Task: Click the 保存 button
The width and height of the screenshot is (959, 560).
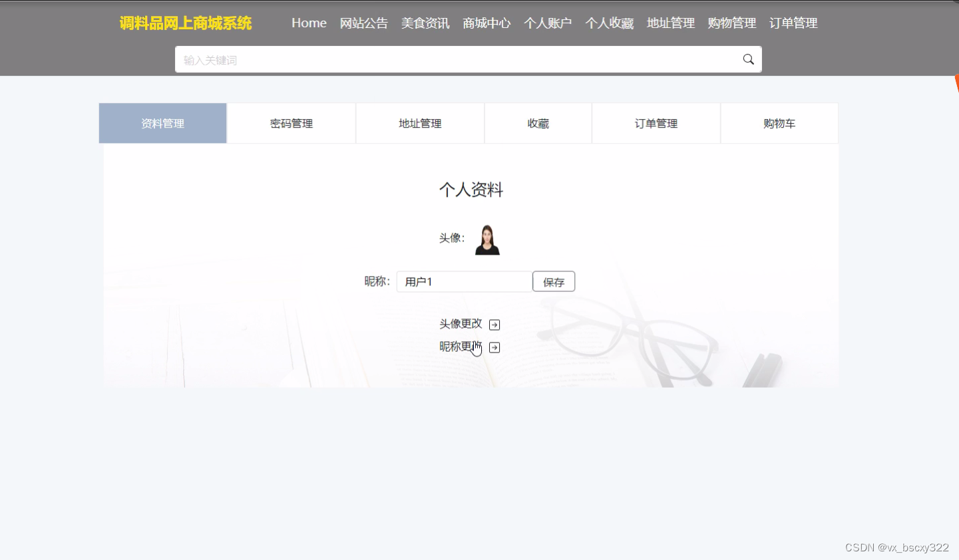Action: [x=554, y=281]
